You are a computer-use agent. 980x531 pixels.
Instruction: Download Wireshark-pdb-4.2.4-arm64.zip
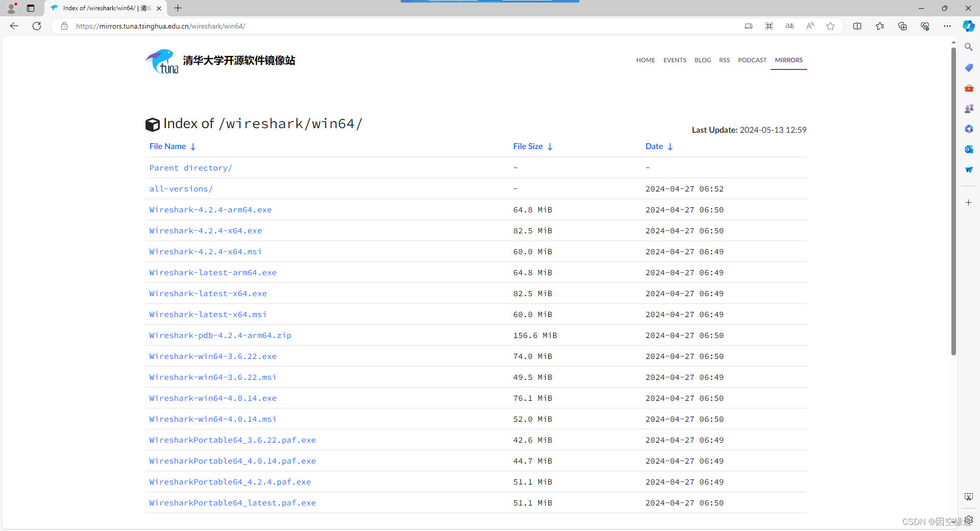(x=220, y=335)
